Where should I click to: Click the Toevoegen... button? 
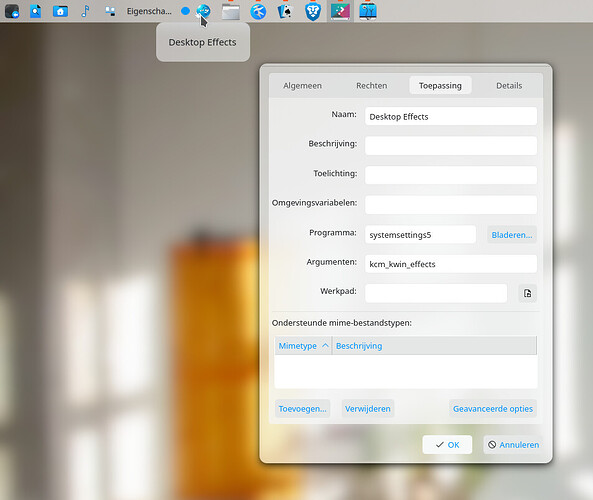[x=303, y=408]
